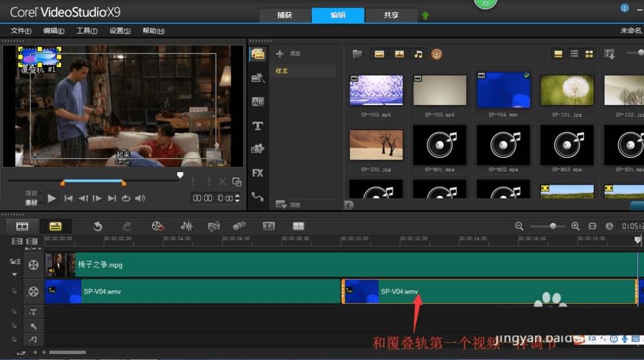The width and height of the screenshot is (644, 360).
Task: Click the timeline zoom slider handle
Action: pyautogui.click(x=553, y=226)
